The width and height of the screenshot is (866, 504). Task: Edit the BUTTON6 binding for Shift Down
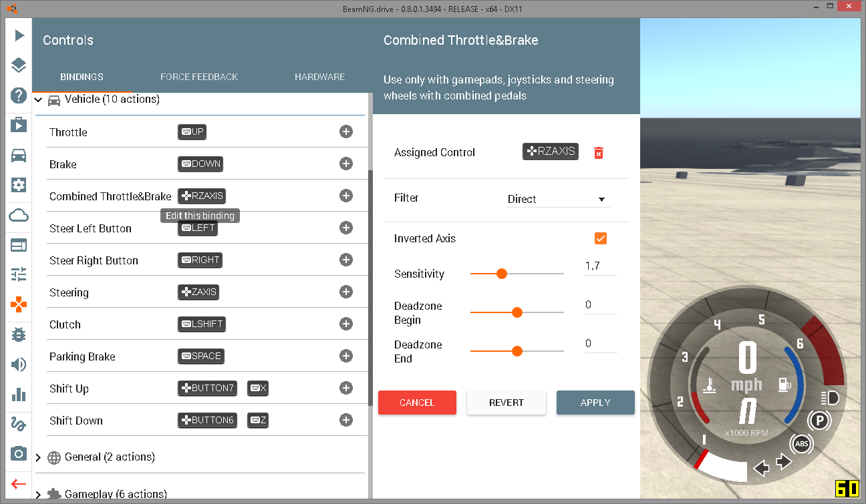pos(207,421)
